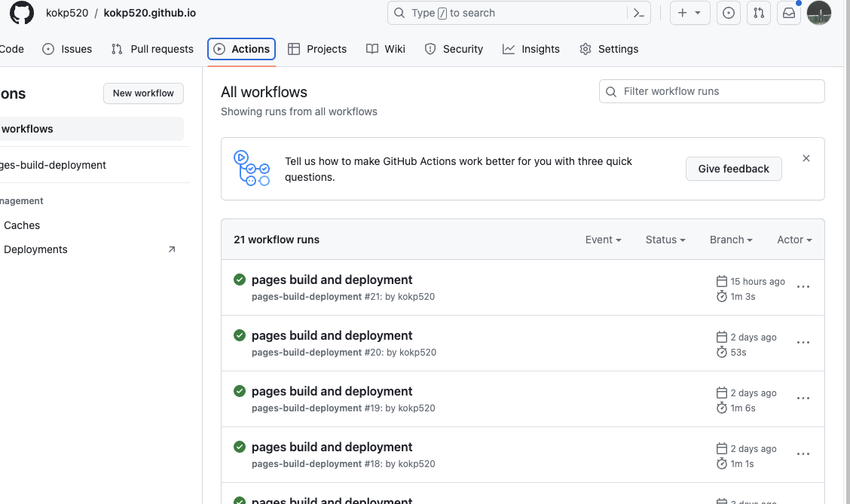Click the success check icon for run #19
The image size is (850, 504).
pos(240,391)
